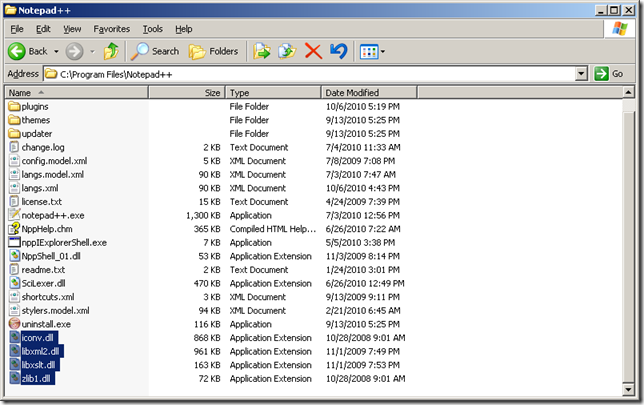Select the notepad++.exe application file
The height and width of the screenshot is (405, 644).
point(54,215)
